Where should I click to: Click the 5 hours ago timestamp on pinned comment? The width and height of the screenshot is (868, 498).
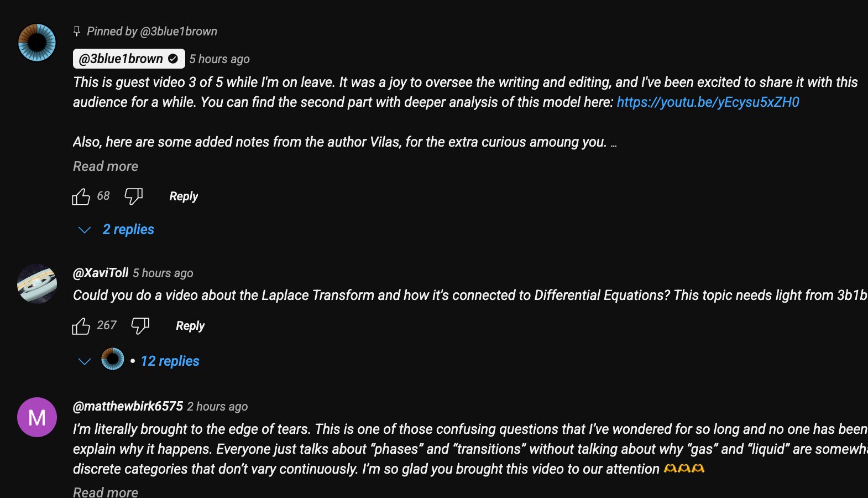tap(219, 59)
